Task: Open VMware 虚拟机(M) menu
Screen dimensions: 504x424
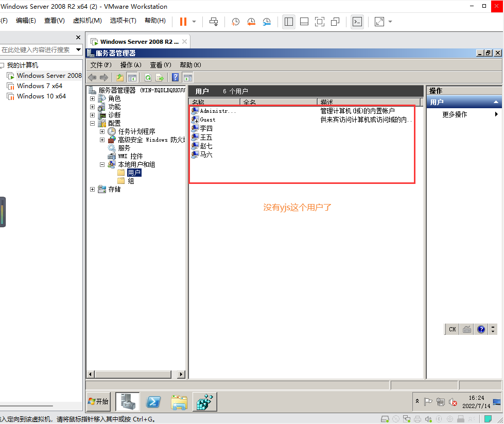Action: 87,21
